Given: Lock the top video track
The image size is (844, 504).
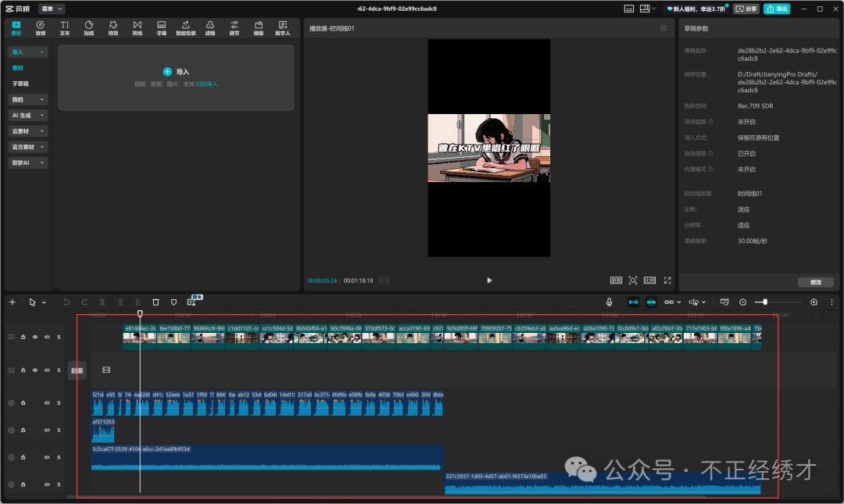Looking at the screenshot, I should click(23, 337).
